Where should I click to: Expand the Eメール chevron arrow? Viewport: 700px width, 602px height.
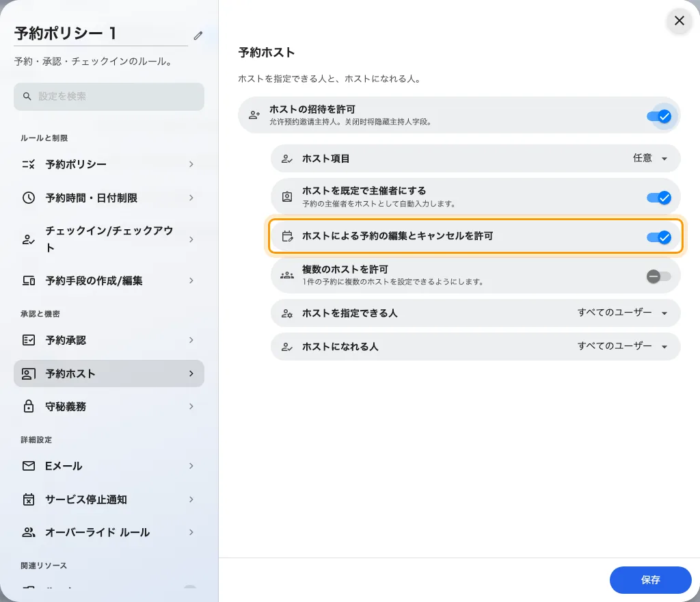(x=191, y=466)
